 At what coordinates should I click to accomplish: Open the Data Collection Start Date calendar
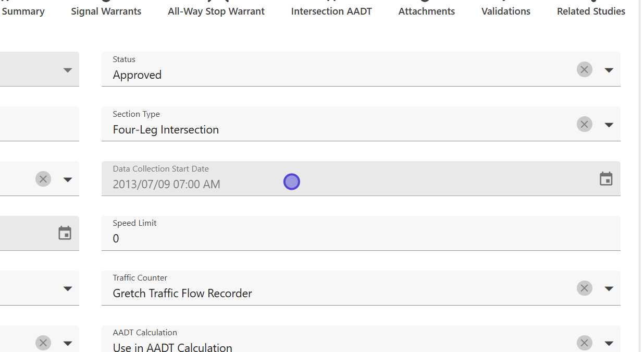605,179
